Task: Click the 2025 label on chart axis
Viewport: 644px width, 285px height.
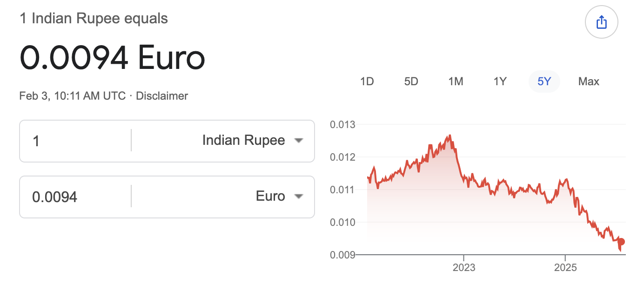Action: (x=565, y=267)
